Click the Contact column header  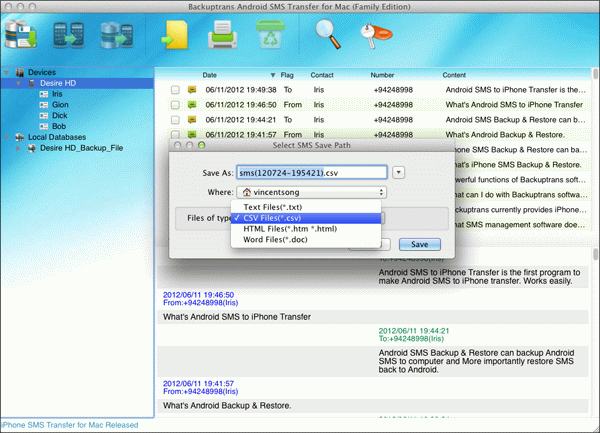click(322, 75)
